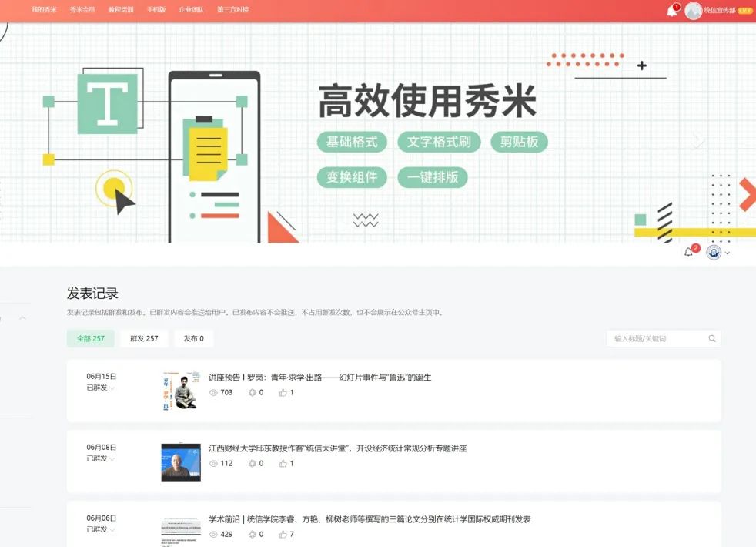Select the 发布 0 tab
The height and width of the screenshot is (547, 756).
click(193, 338)
